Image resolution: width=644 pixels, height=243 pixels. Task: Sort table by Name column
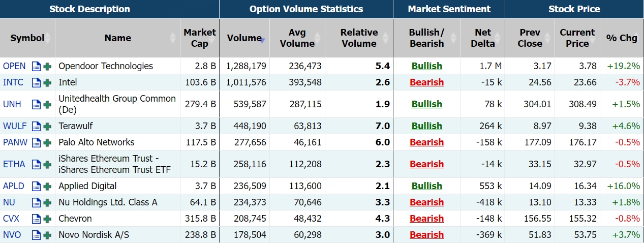coord(117,38)
